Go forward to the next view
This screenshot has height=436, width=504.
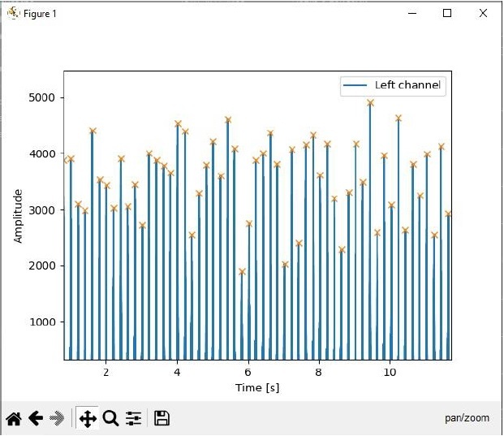click(58, 419)
